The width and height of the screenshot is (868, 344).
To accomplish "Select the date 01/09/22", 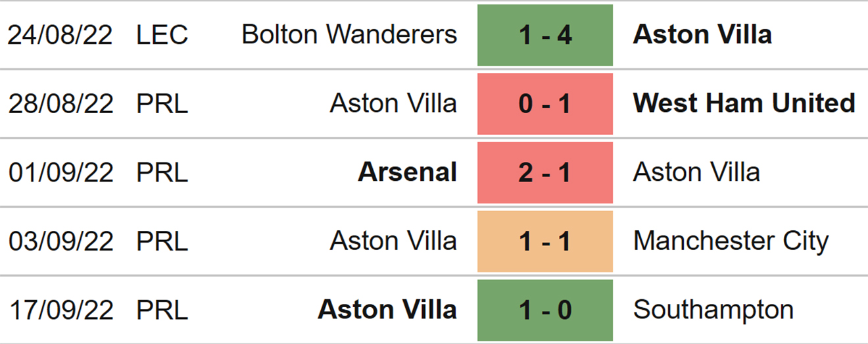I will [60, 172].
